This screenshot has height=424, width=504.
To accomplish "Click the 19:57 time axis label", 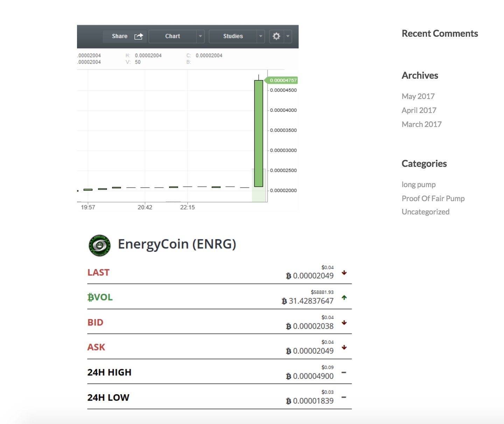I will click(88, 207).
